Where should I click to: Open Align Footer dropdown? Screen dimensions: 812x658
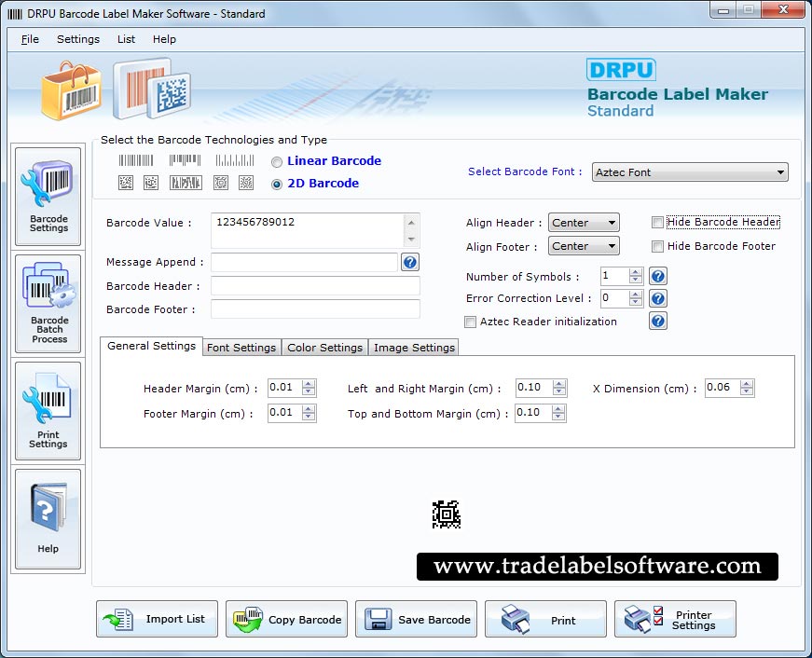[584, 246]
